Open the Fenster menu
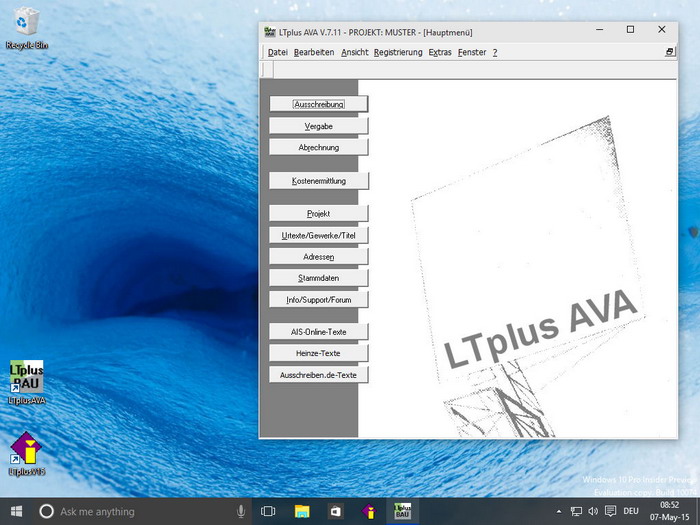The width and height of the screenshot is (700, 525). pyautogui.click(x=472, y=53)
